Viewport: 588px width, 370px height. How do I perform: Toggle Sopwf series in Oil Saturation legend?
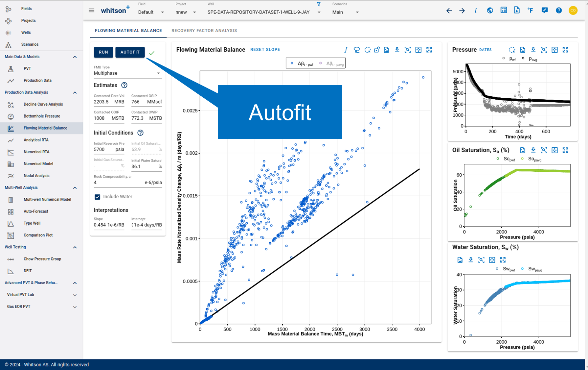(506, 159)
